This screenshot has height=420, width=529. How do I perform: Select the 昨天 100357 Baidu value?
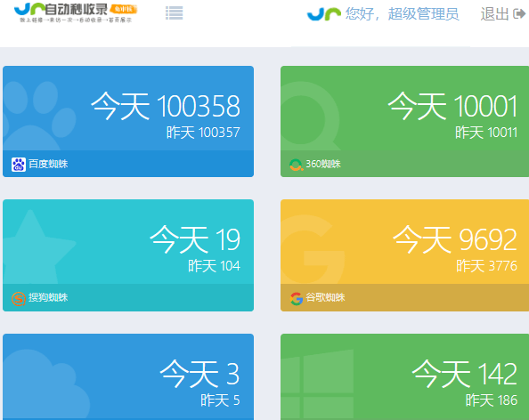pyautogui.click(x=203, y=133)
